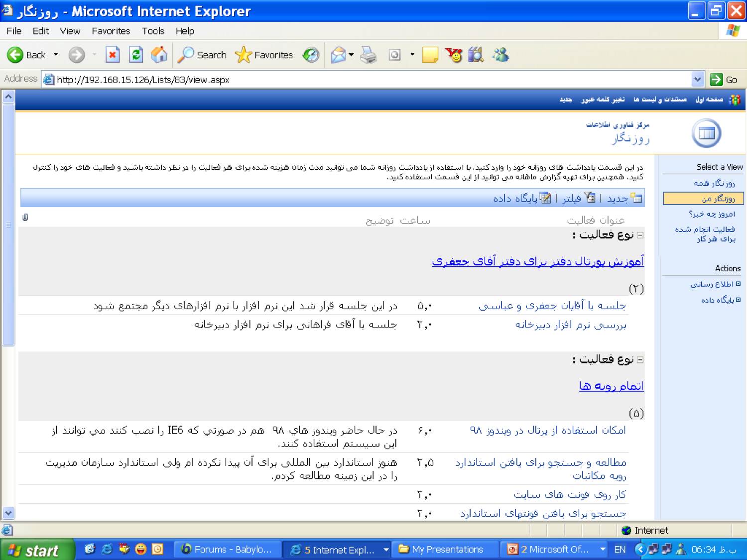Go to the Home page icon
Image resolution: width=747 pixels, height=560 pixels.
[159, 55]
